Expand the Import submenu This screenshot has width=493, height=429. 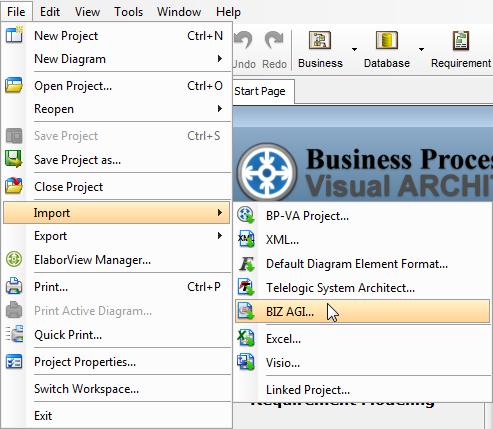coord(219,212)
